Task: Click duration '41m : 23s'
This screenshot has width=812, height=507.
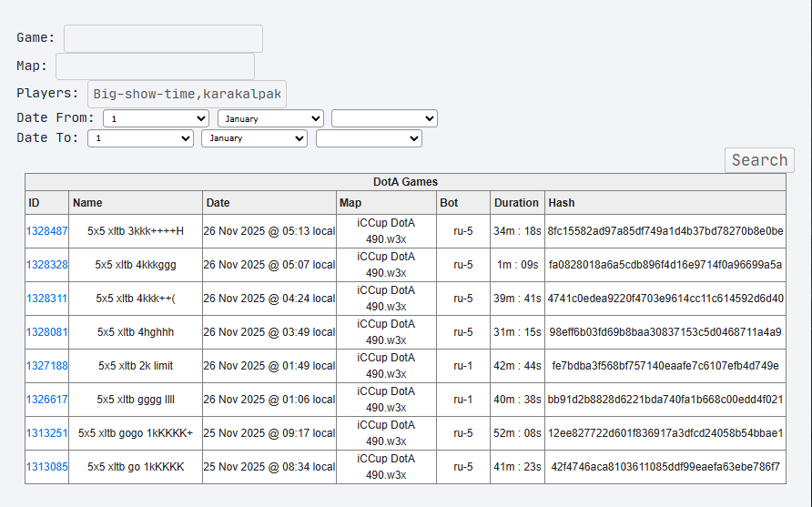Action: [517, 467]
